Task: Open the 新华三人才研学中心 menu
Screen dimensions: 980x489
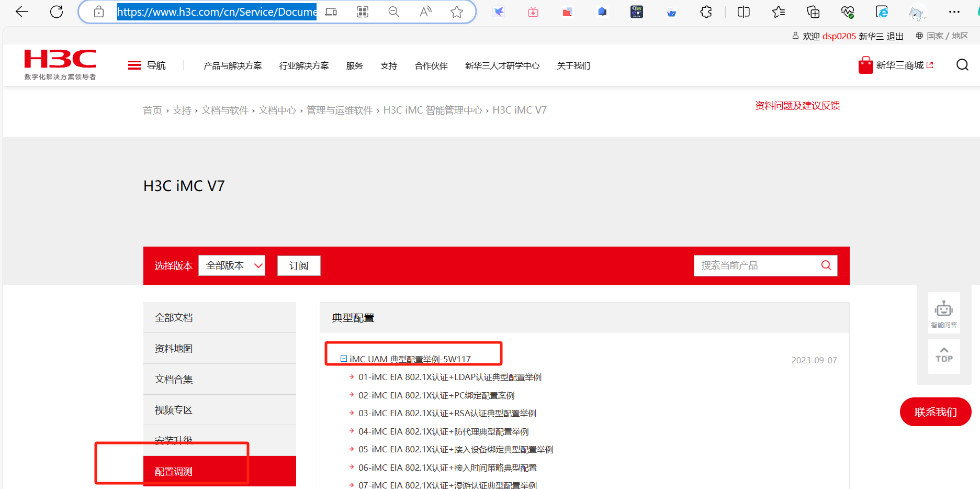Action: [502, 65]
